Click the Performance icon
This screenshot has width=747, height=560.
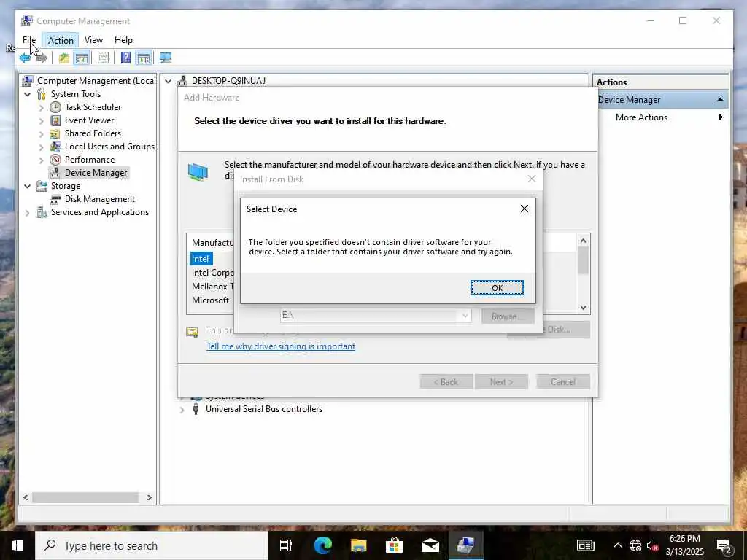55,160
